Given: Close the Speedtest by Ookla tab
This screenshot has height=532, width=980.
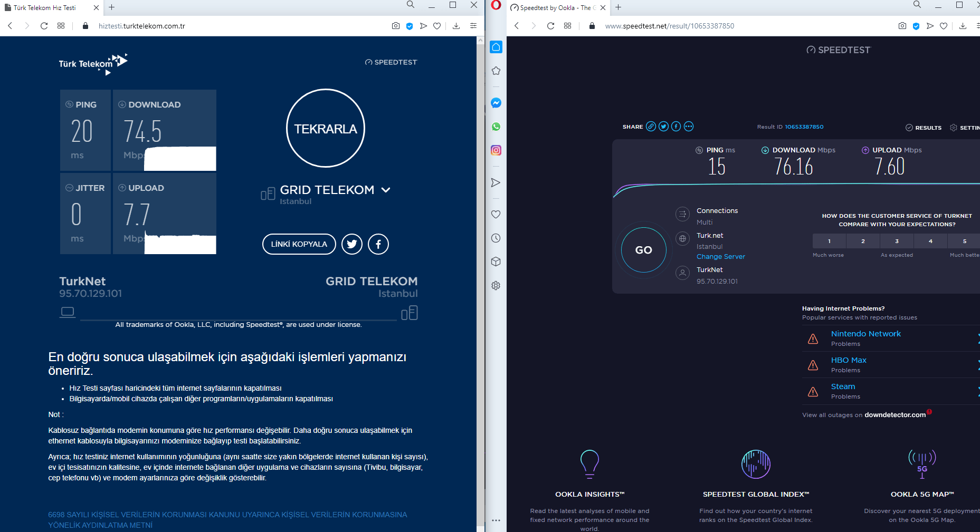Looking at the screenshot, I should (x=603, y=8).
